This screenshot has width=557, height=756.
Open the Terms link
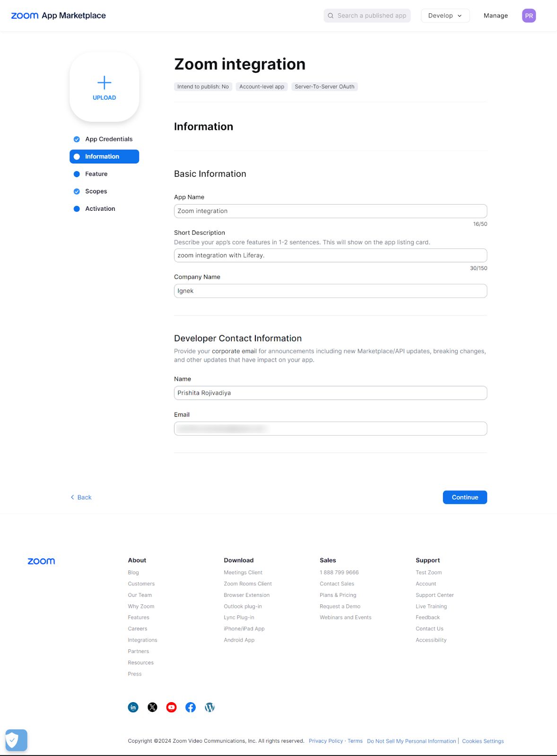(355, 741)
